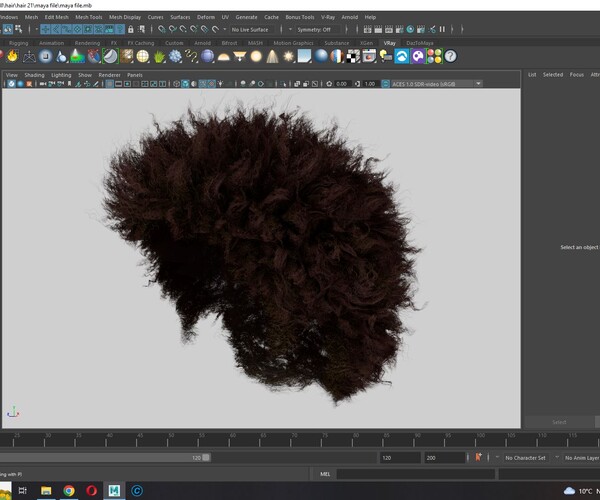Expand the No Live Surface field dropdown arrow
This screenshot has width=600, height=500.
(x=225, y=29)
